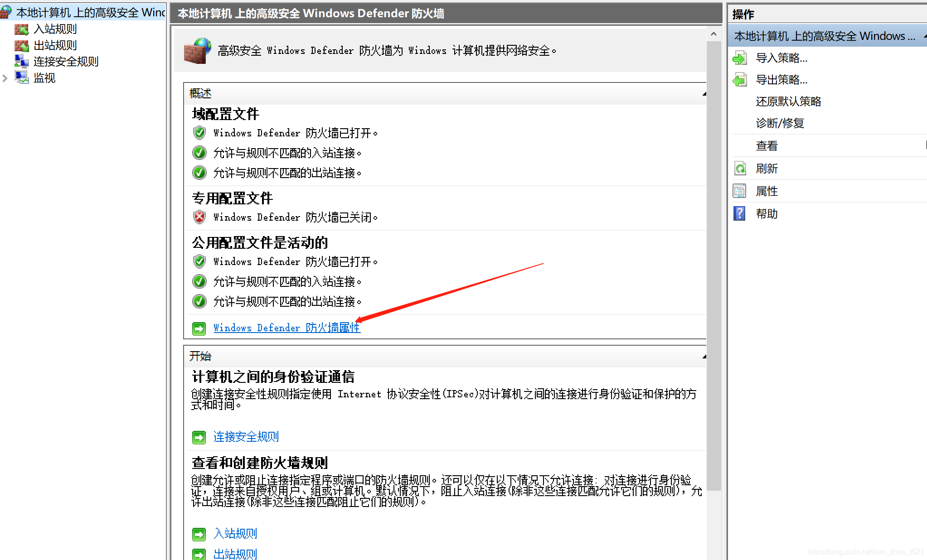Click the 属性 properties sheet icon
Screen dimensions: 927x560
pyautogui.click(x=740, y=191)
